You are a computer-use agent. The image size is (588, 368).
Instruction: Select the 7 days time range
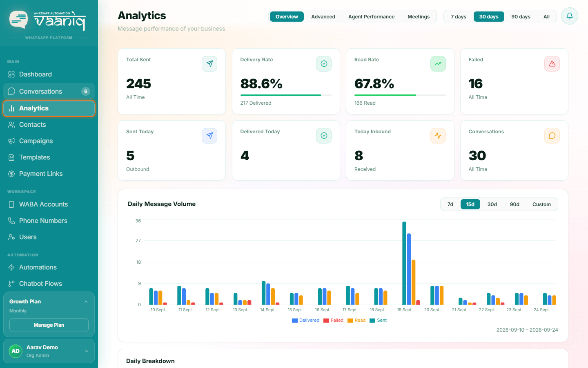coord(459,17)
